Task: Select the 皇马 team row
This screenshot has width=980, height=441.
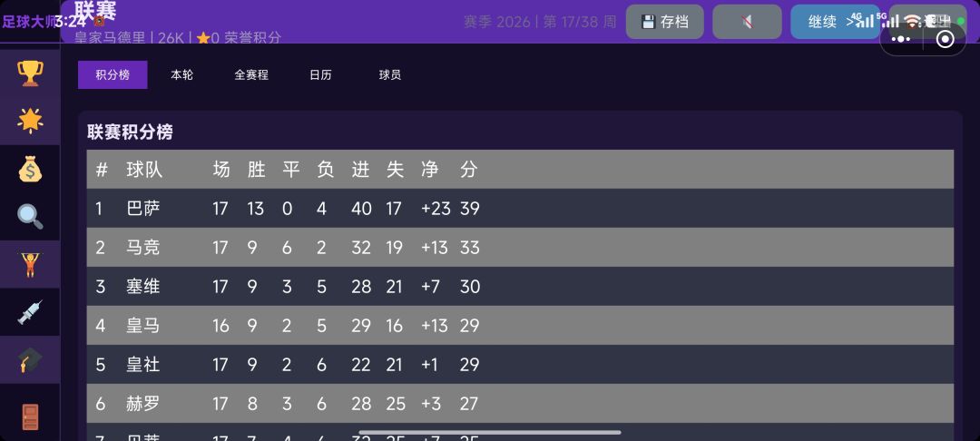Action: click(520, 325)
